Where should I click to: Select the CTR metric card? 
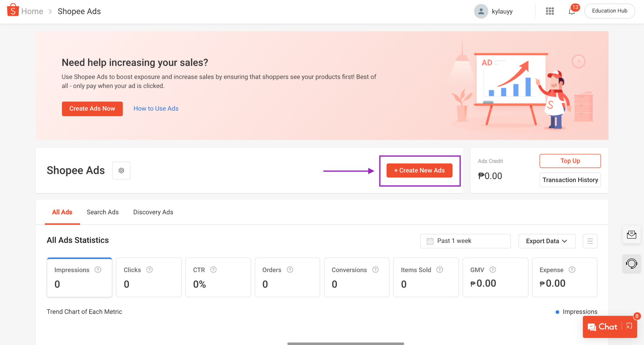click(218, 277)
